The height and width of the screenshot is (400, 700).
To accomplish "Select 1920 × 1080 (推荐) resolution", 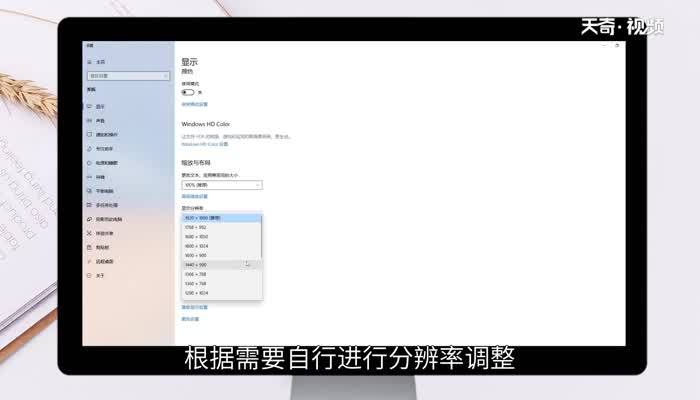I will pos(221,218).
